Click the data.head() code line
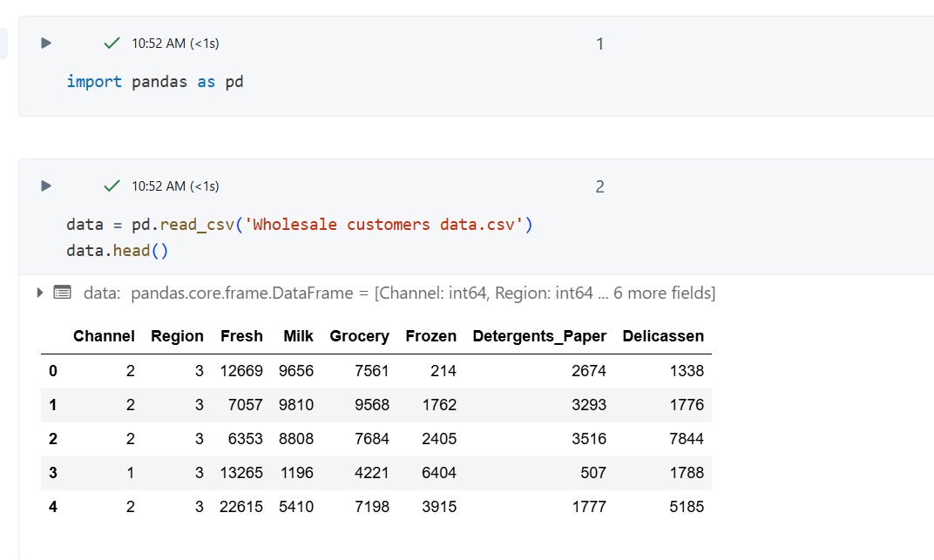 (x=116, y=251)
